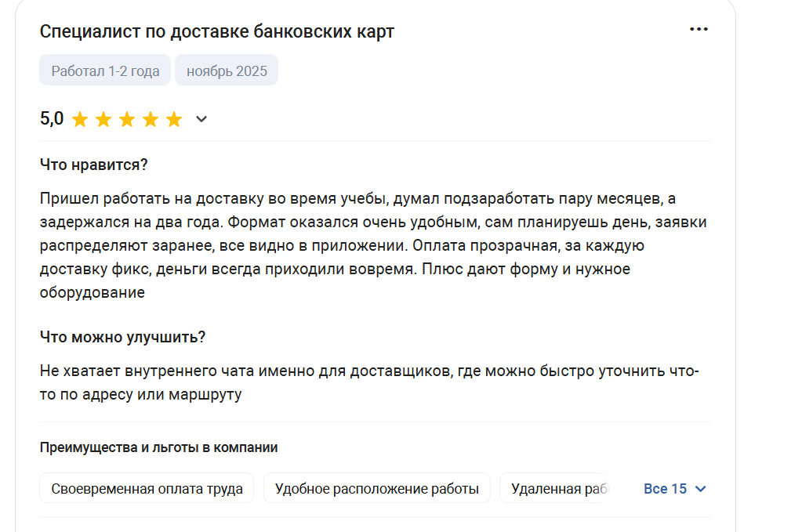Click the review paragraph about working in delivery
The width and height of the screenshot is (802, 532).
coord(373,245)
